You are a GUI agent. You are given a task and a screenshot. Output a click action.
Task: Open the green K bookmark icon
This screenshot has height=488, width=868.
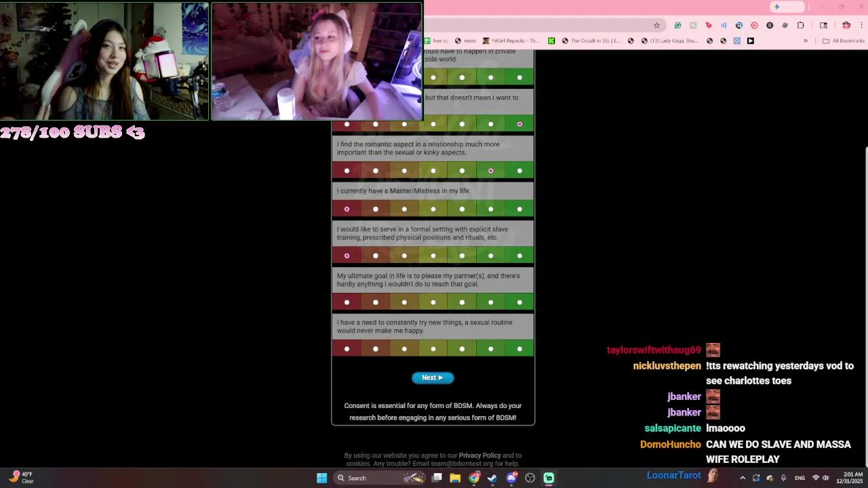[551, 41]
